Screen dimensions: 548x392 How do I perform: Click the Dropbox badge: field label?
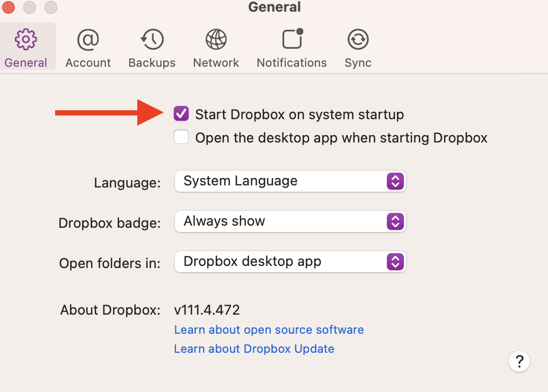point(109,223)
